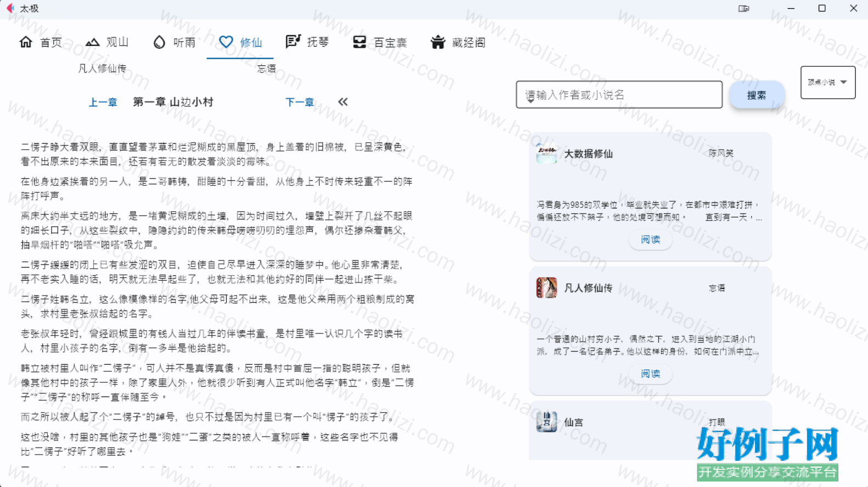Open the 顶点小说 source dropdown
The width and height of the screenshot is (868, 487).
[x=827, y=82]
